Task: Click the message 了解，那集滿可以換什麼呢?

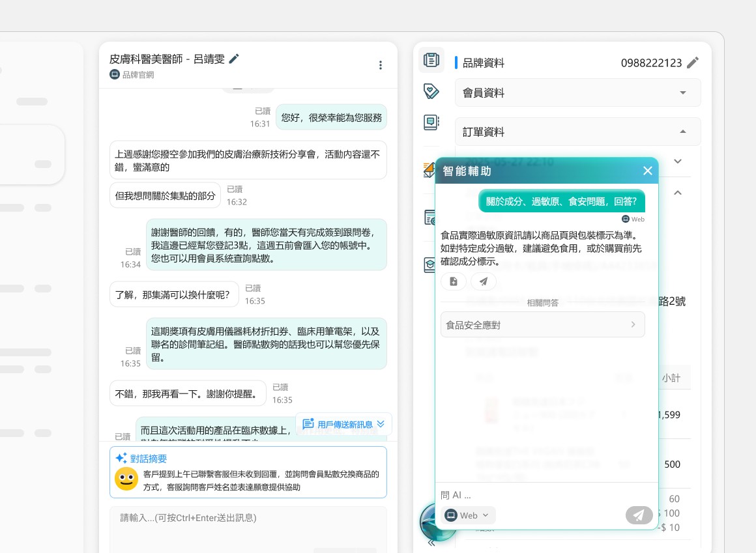Action: pyautogui.click(x=174, y=294)
